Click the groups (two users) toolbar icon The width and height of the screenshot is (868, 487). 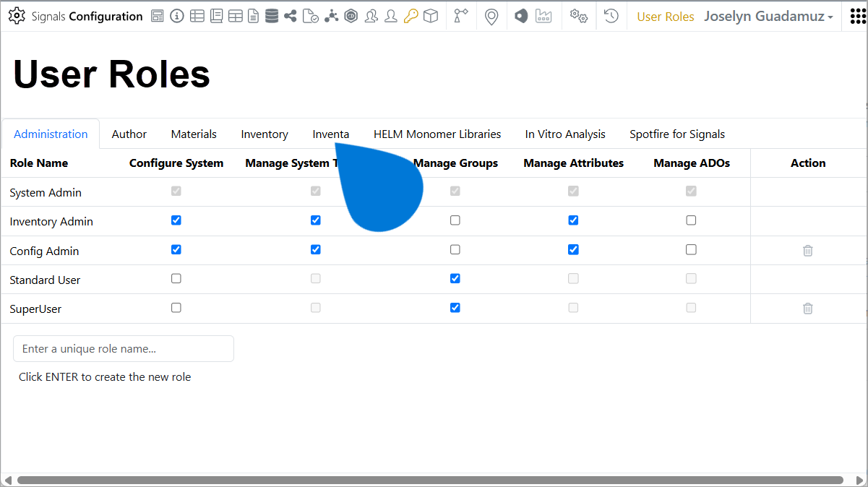pos(371,15)
